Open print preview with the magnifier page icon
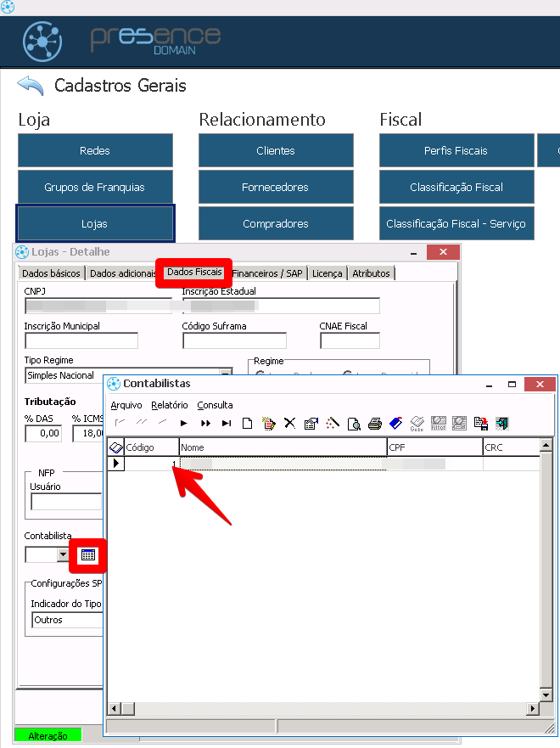Screen dimensions: 560x748 click(354, 423)
